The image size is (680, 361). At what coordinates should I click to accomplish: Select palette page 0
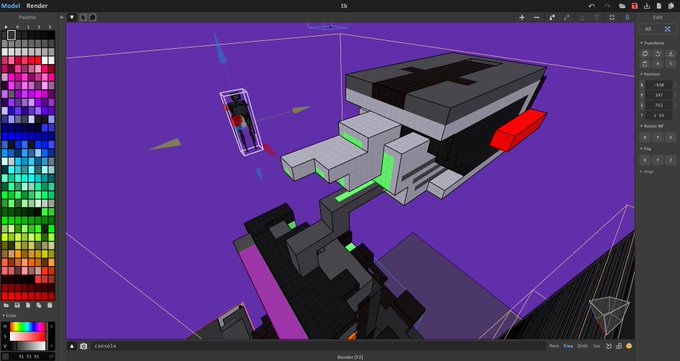pos(17,27)
